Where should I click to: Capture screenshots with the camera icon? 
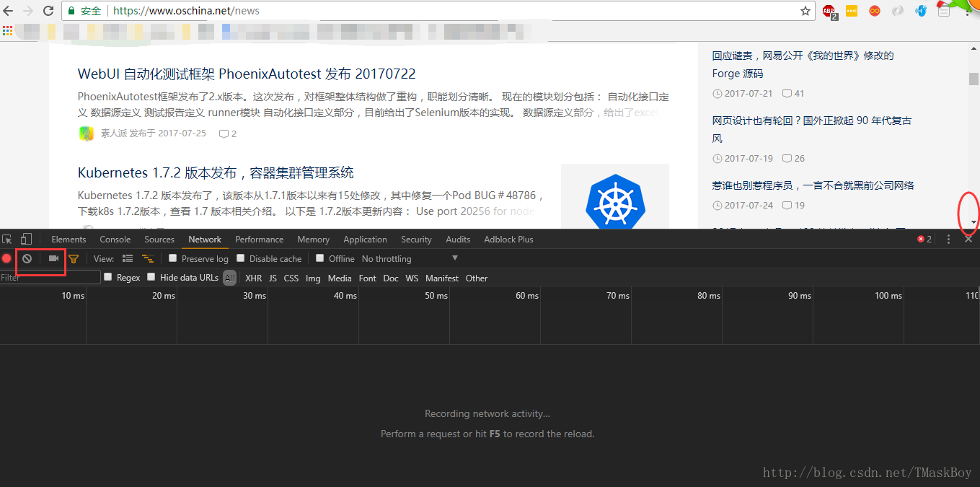point(53,258)
